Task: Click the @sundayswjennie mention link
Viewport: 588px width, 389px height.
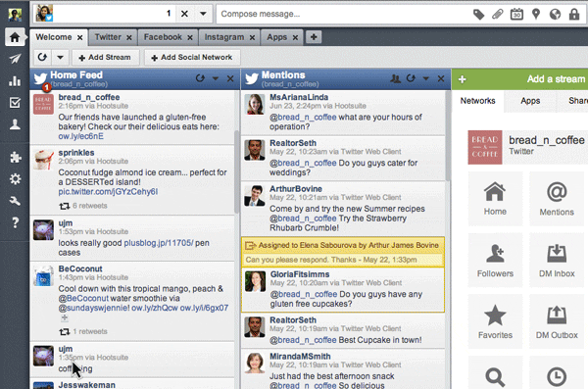Action: tap(94, 308)
